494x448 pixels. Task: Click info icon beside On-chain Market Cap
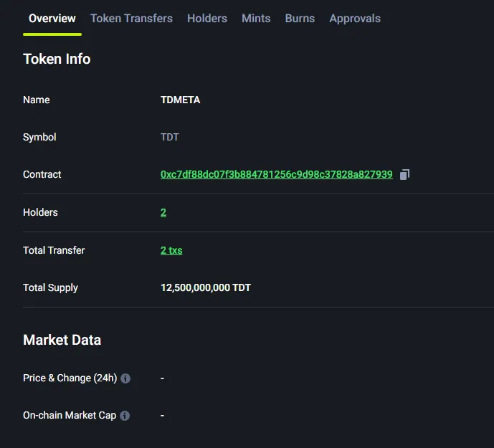tap(125, 416)
